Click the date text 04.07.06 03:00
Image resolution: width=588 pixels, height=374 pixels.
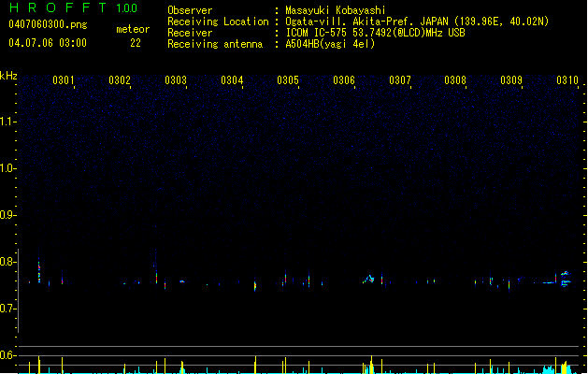(x=48, y=43)
